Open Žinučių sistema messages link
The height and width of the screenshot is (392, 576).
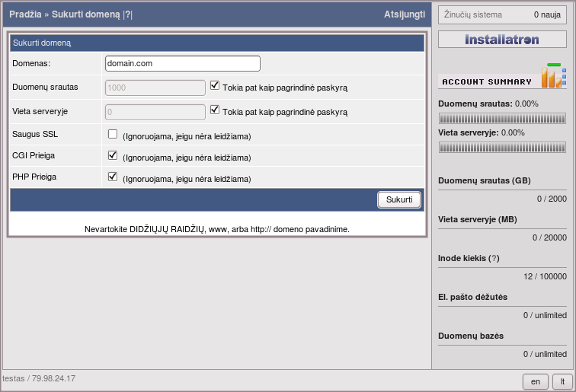click(472, 14)
